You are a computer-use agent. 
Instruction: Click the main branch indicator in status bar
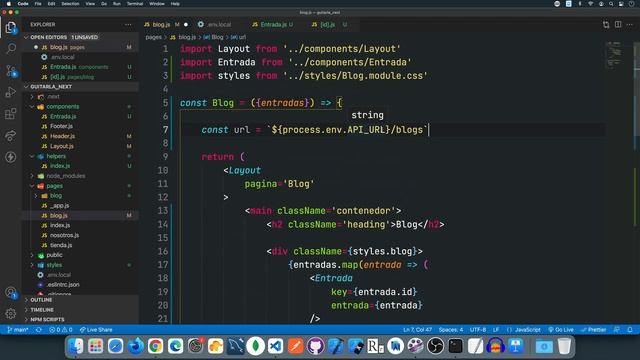pos(18,330)
